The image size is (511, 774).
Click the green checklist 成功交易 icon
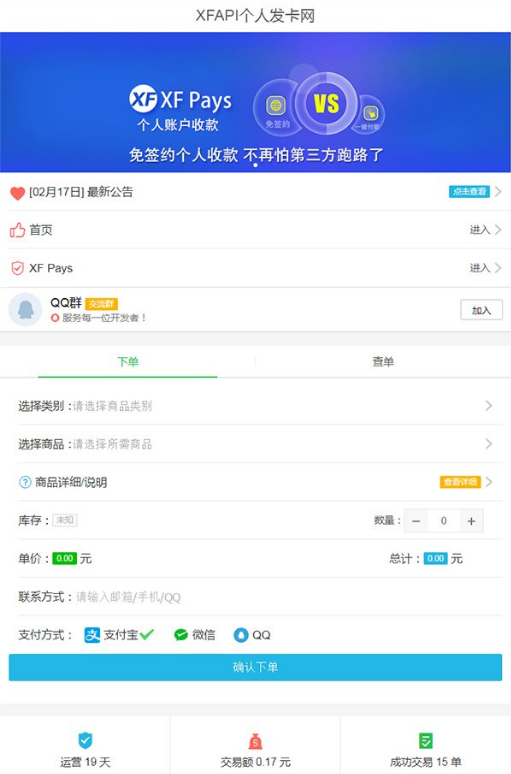426,740
